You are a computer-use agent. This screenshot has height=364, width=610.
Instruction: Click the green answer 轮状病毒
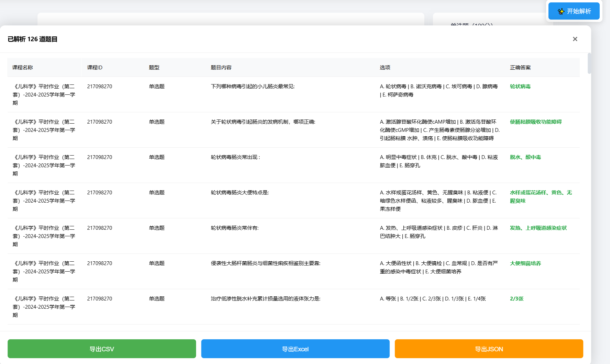pos(520,87)
